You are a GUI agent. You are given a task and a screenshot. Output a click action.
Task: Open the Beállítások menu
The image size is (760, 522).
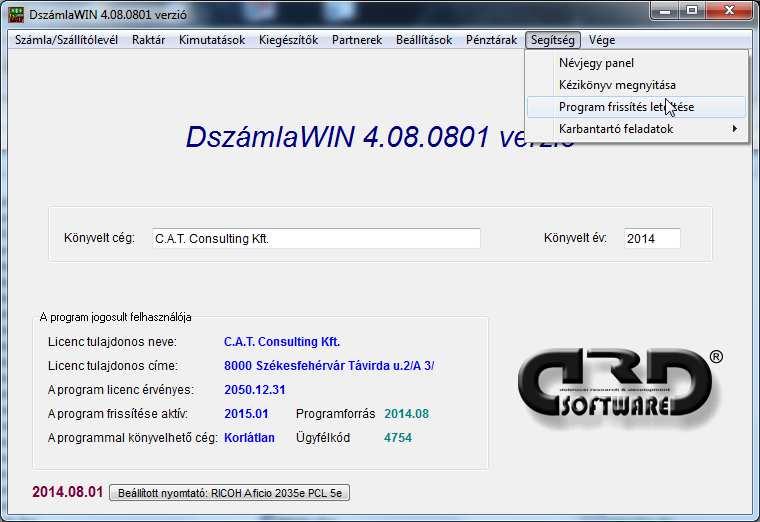[424, 40]
